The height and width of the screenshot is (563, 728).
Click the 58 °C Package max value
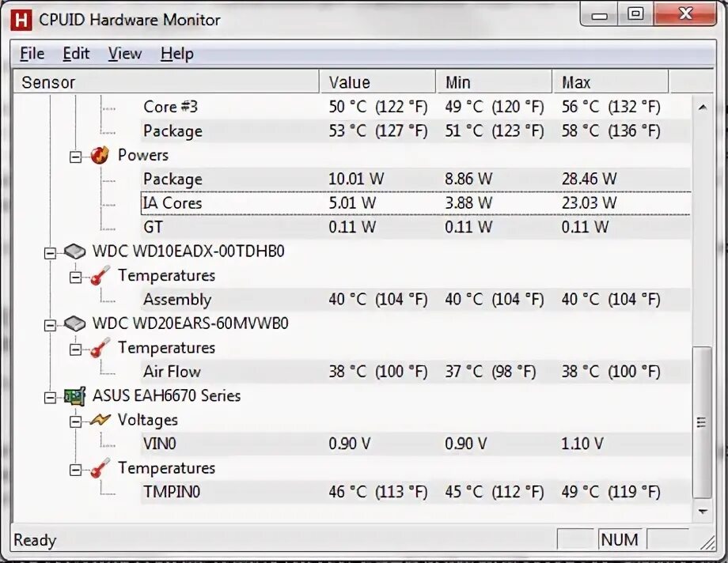click(x=611, y=131)
